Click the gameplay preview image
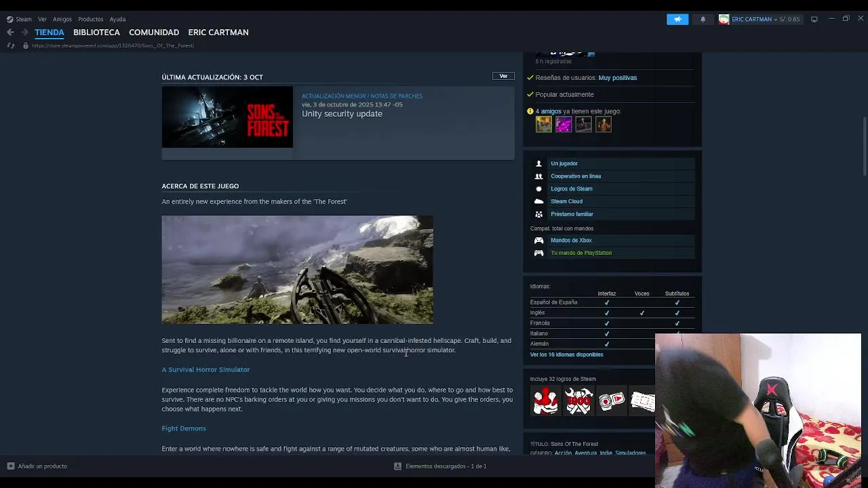The image size is (868, 488). pos(297,270)
